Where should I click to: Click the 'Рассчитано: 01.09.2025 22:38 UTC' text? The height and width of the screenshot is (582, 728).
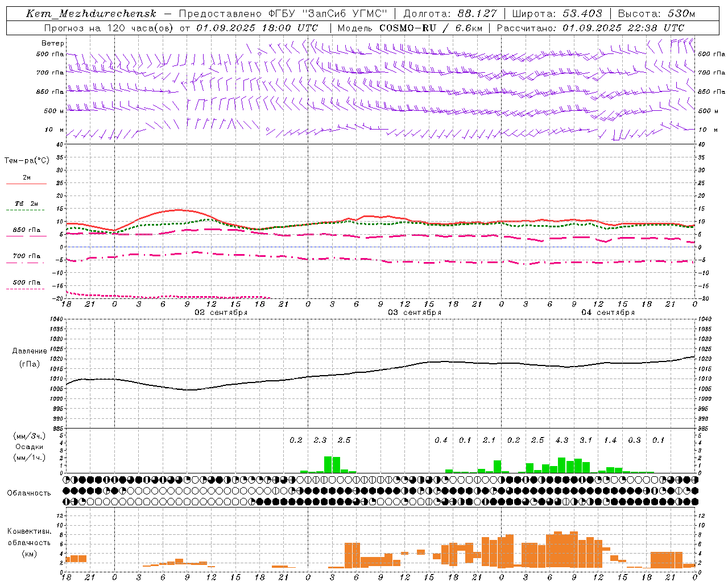coord(590,28)
